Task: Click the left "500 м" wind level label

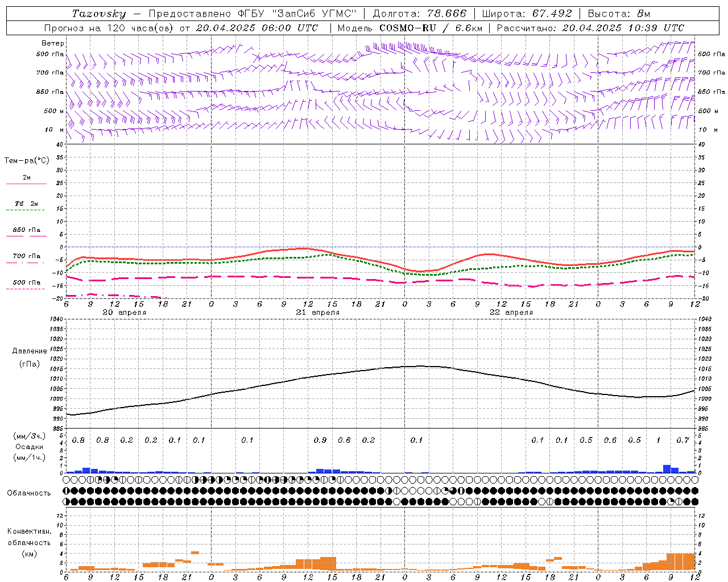Action: 54,111
